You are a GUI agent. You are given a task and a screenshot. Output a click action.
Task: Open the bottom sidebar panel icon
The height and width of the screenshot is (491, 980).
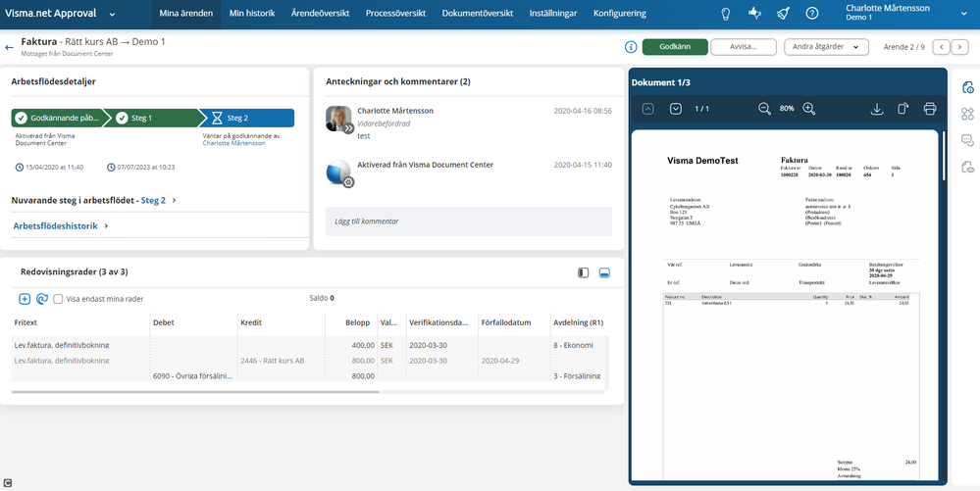[967, 167]
